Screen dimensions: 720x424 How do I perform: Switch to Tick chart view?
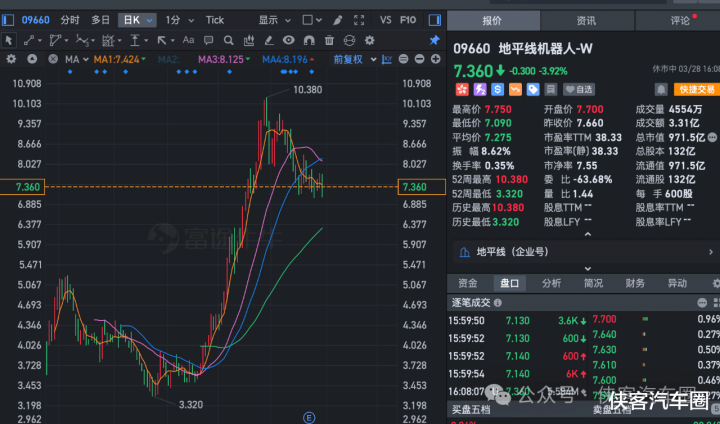coord(215,20)
